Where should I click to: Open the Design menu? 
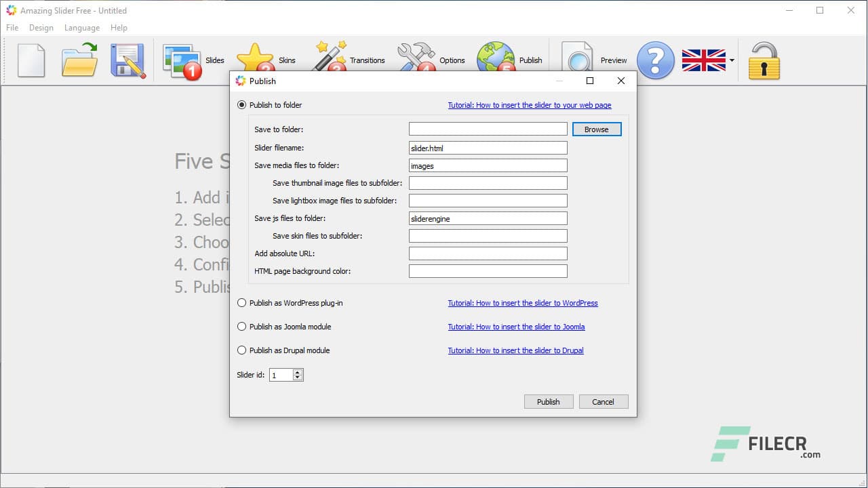coord(41,28)
